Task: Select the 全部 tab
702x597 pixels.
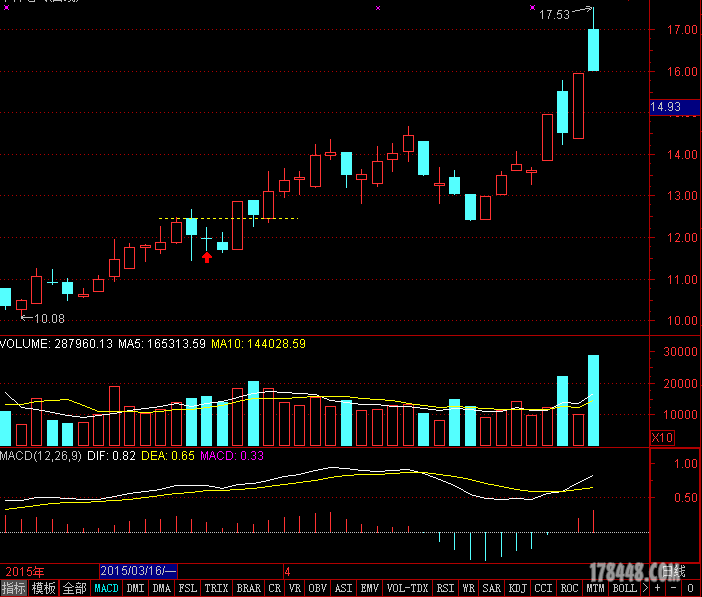Action: (x=74, y=588)
